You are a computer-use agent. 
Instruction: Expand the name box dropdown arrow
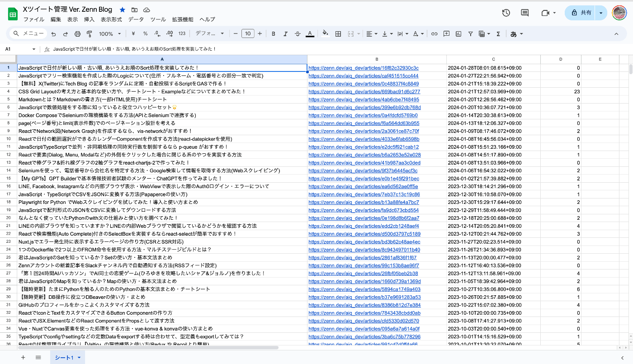34,49
